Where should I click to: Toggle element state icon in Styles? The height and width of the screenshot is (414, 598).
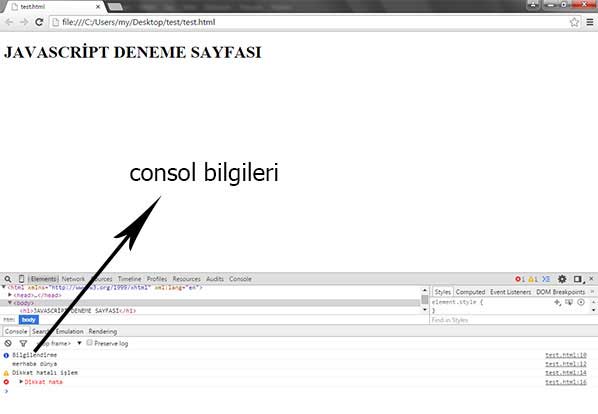pyautogui.click(x=569, y=302)
